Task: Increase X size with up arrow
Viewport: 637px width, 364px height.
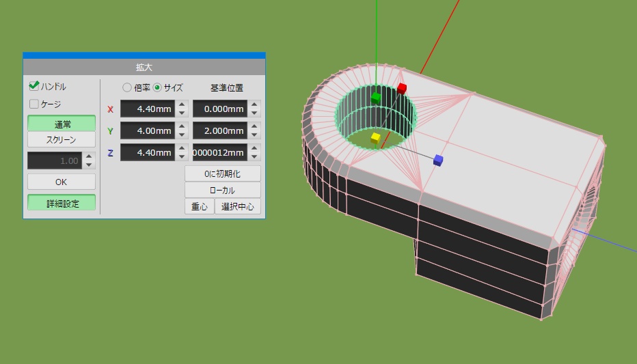Action: pos(182,104)
